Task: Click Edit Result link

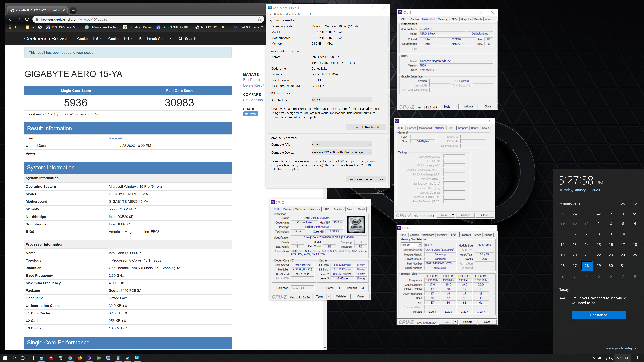Action: click(252, 80)
